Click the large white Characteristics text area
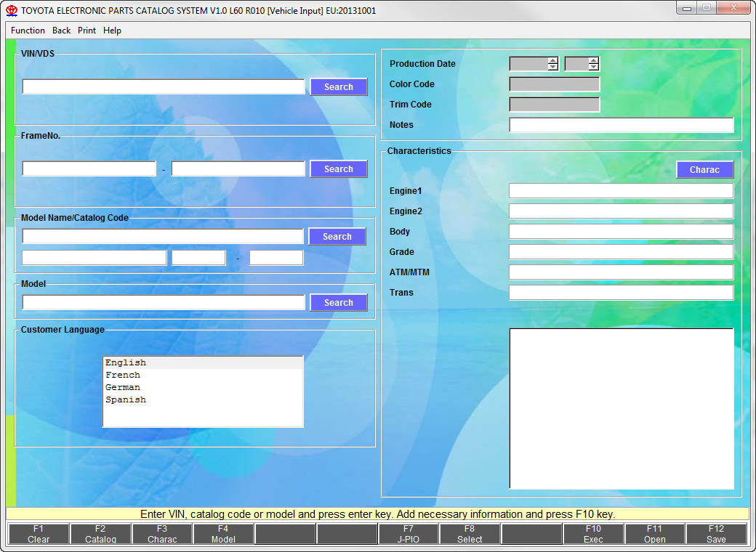The width and height of the screenshot is (756, 552). coord(622,408)
